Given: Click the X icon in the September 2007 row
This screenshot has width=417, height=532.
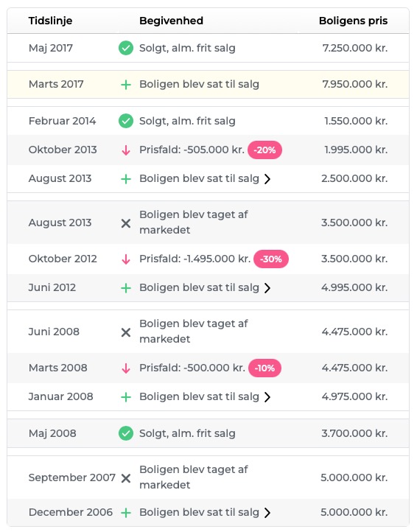Looking at the screenshot, I should [126, 478].
